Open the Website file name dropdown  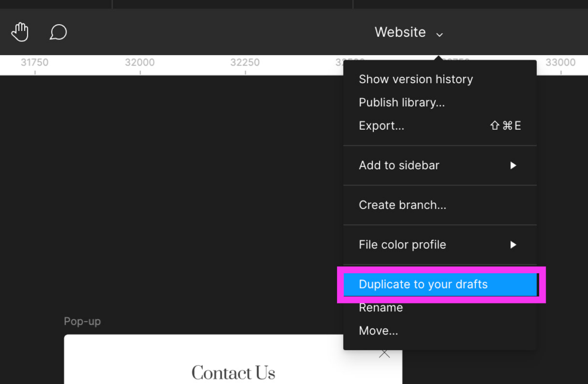[x=439, y=33]
